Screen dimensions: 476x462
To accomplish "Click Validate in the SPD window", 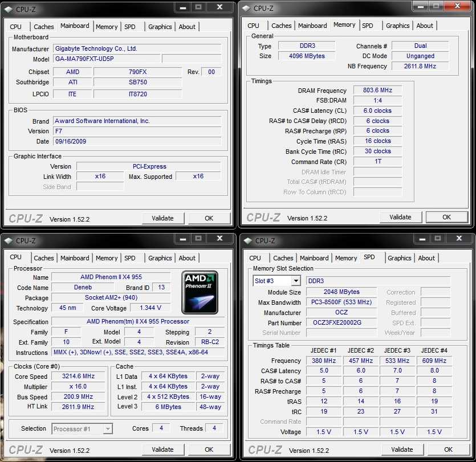I will coord(402,449).
